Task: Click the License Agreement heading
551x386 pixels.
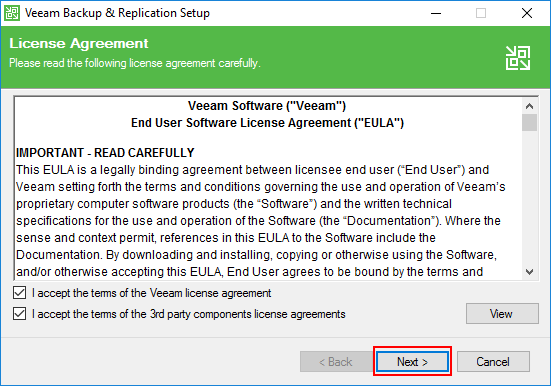Action: [79, 44]
